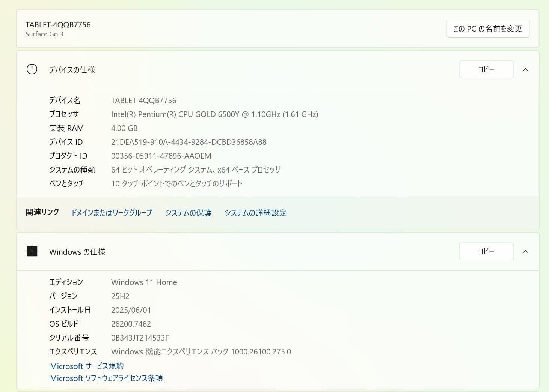The height and width of the screenshot is (392, 549).
Task: Open ドメインまたはワークグループ link
Action: [112, 213]
